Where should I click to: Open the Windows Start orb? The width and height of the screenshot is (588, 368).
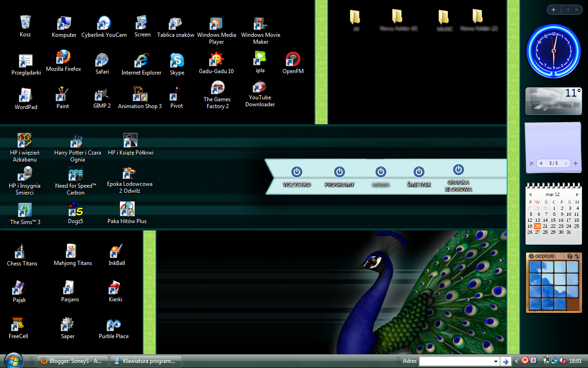pyautogui.click(x=13, y=360)
